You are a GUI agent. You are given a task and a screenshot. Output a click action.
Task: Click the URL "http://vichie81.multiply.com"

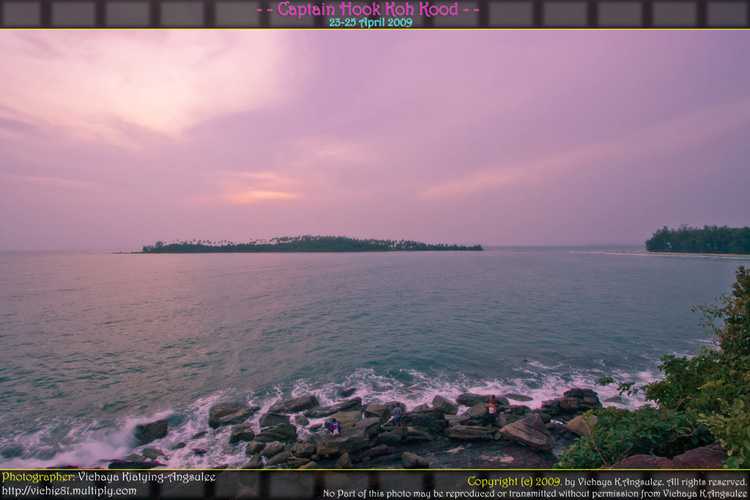point(69,491)
